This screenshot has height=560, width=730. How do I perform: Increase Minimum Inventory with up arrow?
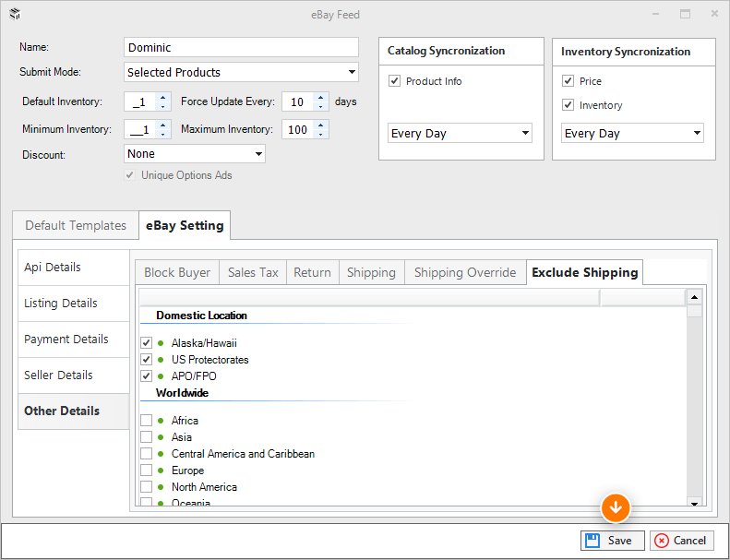[x=162, y=125]
